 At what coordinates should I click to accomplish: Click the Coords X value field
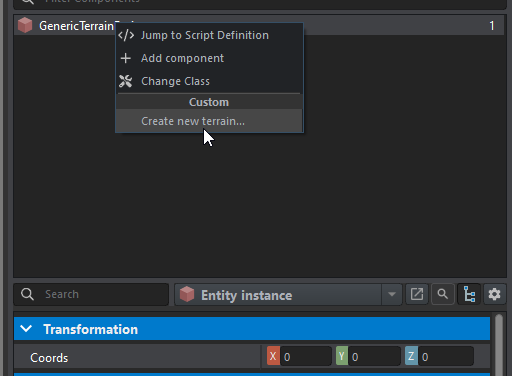click(x=306, y=357)
